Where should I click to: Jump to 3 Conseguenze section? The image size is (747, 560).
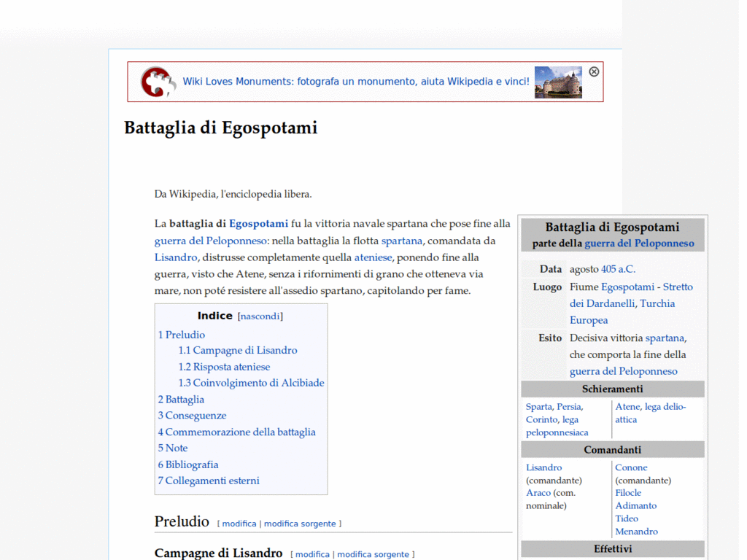(x=192, y=416)
